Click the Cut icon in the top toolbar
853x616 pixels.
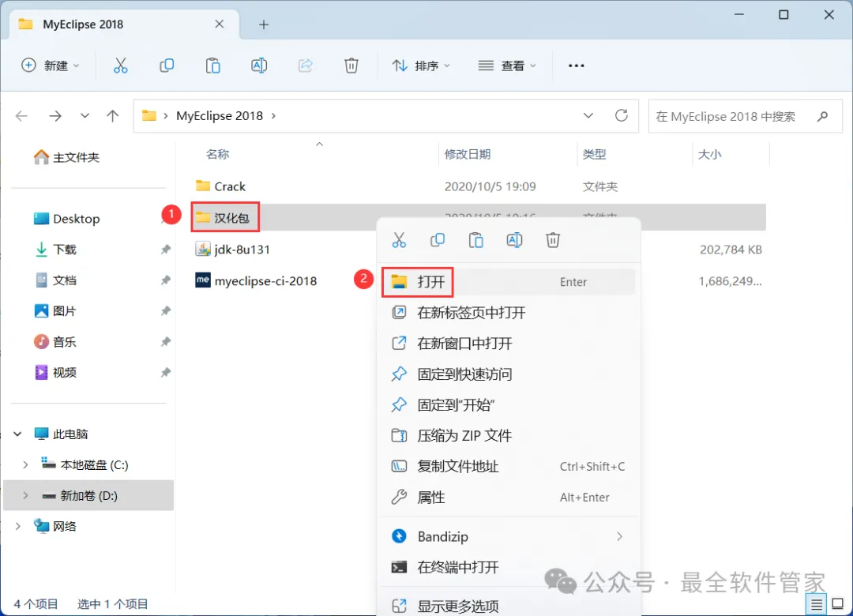pos(120,66)
